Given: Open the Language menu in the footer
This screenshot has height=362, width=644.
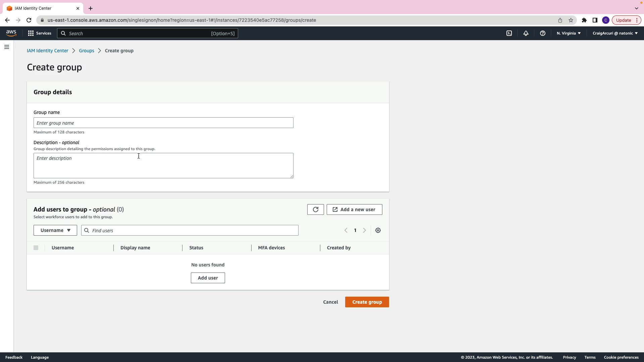Looking at the screenshot, I should coord(40,357).
